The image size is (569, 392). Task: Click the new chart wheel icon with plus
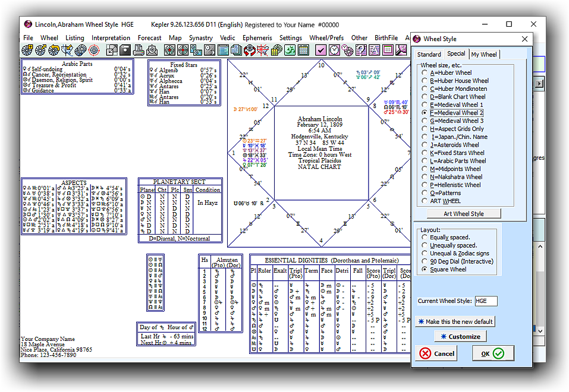[27, 50]
